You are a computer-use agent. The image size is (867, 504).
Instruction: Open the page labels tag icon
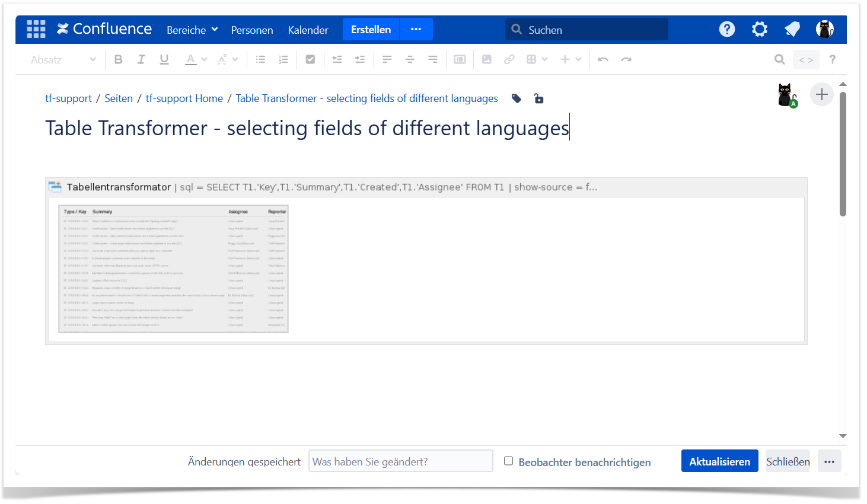(517, 98)
